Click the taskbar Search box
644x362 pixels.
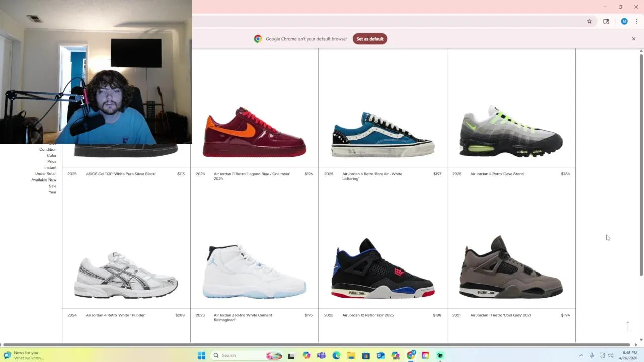(x=247, y=355)
